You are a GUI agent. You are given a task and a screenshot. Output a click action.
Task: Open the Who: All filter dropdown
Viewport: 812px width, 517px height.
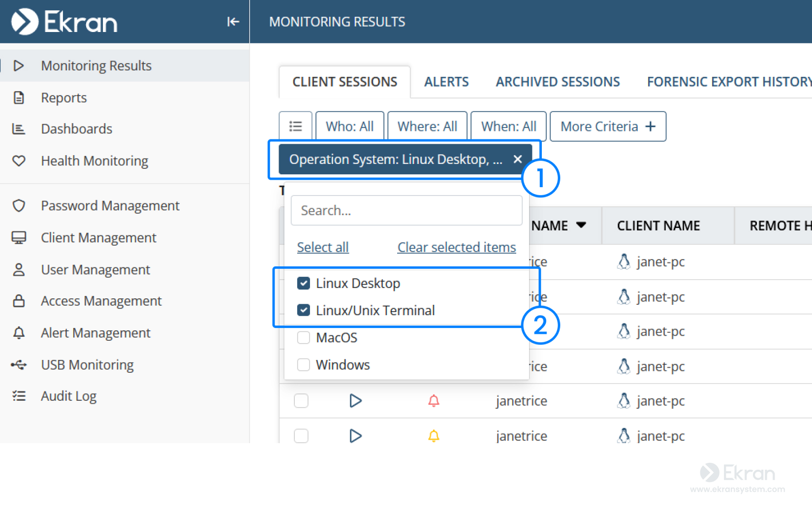click(349, 127)
